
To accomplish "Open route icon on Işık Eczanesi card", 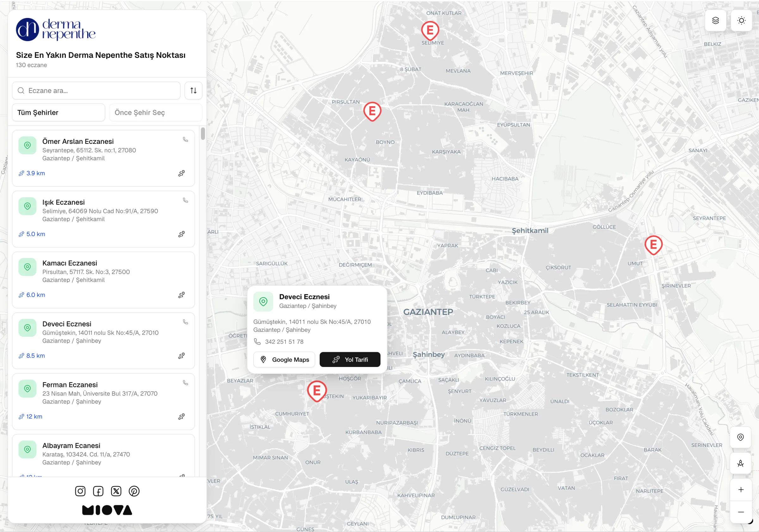I will pos(182,234).
